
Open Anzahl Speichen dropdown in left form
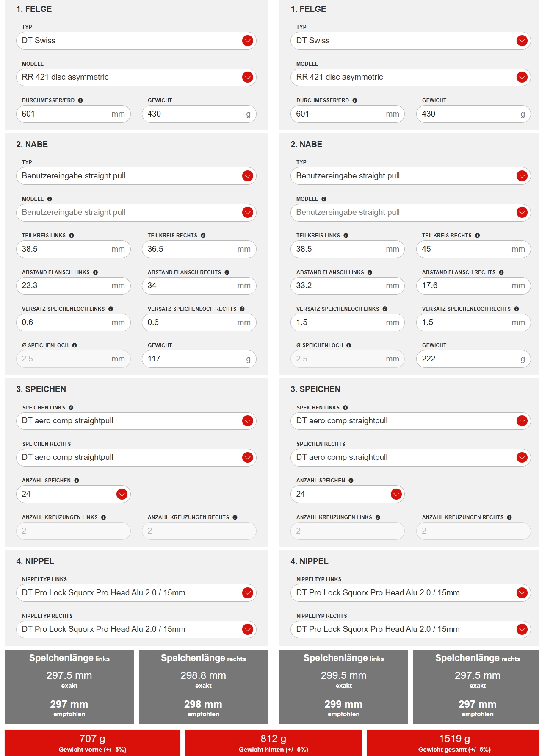point(122,494)
